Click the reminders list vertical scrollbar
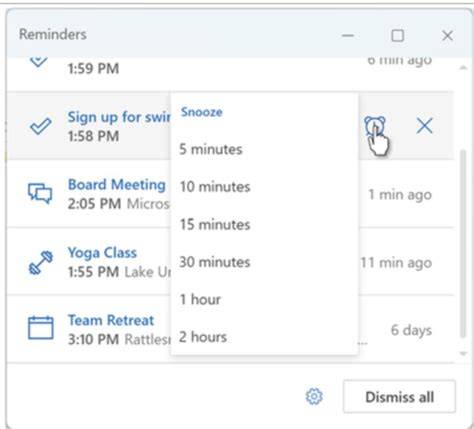 click(463, 244)
